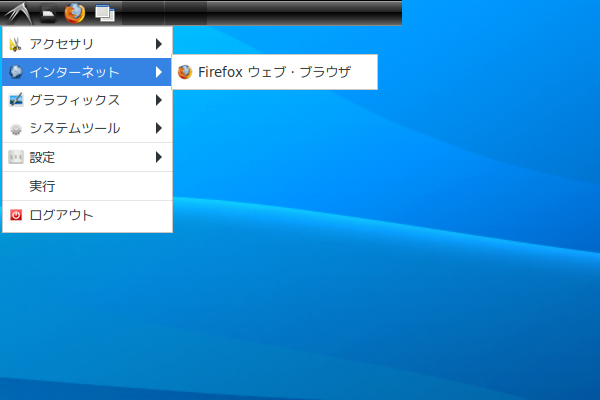Open the システムツール menu category
The height and width of the screenshot is (400, 600).
(x=87, y=128)
